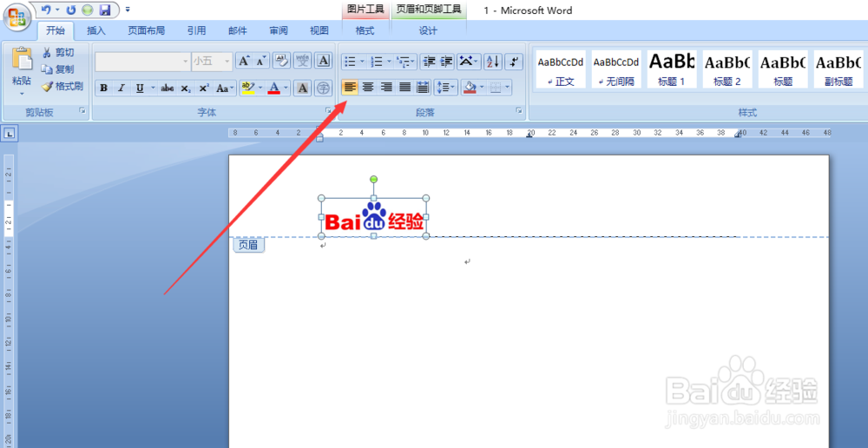Apply the 标题 1 heading style
This screenshot has height=448, width=868.
pyautogui.click(x=672, y=69)
